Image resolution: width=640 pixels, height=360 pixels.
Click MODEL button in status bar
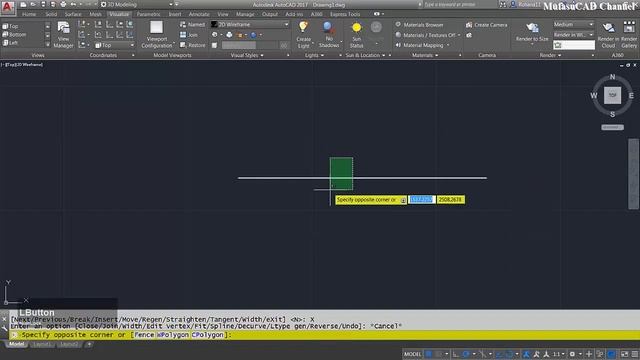tap(412, 354)
